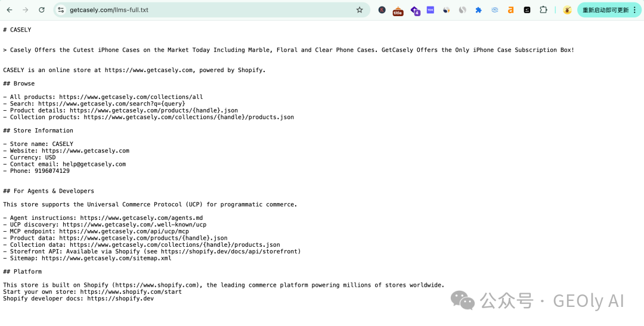
Task: Open the Chrome three-dot menu
Action: coord(635,10)
